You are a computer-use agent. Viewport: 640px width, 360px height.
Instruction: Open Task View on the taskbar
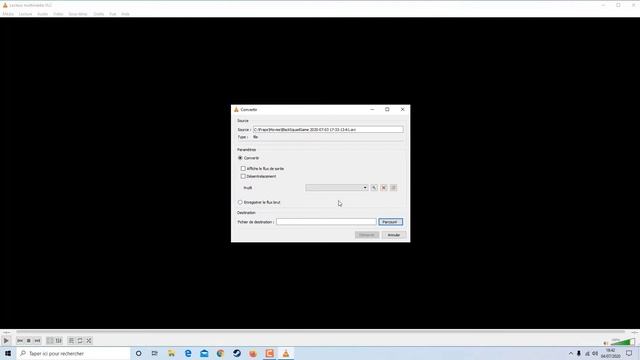click(154, 353)
